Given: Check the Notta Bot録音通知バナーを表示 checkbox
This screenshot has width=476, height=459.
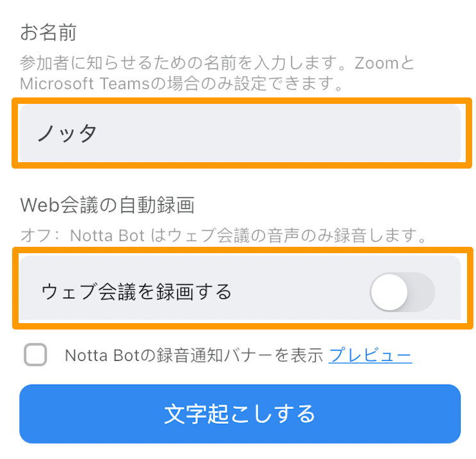Looking at the screenshot, I should (35, 355).
